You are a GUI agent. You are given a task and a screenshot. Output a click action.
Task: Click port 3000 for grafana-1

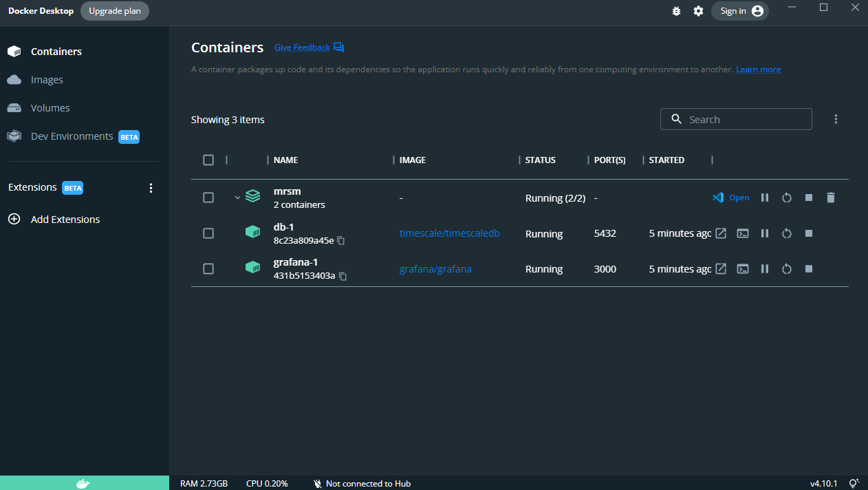tap(605, 269)
